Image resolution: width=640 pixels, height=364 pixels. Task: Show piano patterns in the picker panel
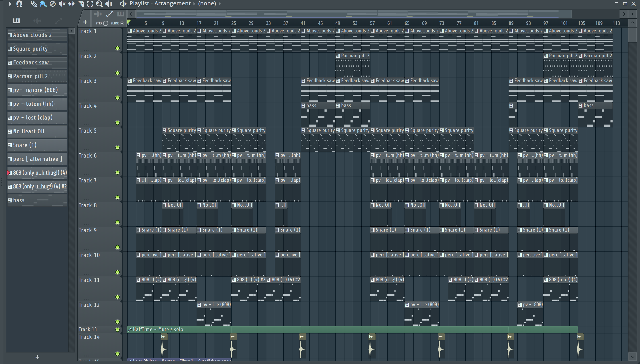[16, 21]
